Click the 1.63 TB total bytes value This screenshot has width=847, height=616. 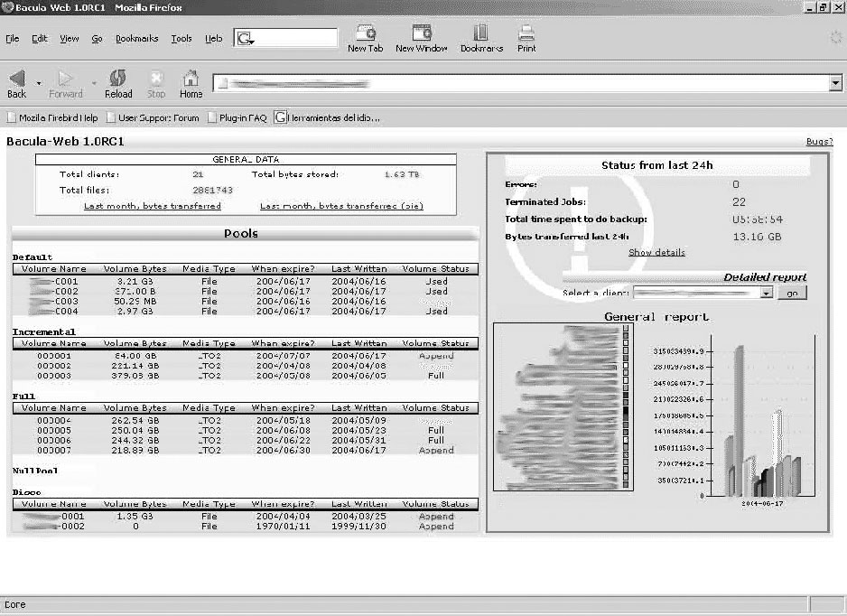401,174
